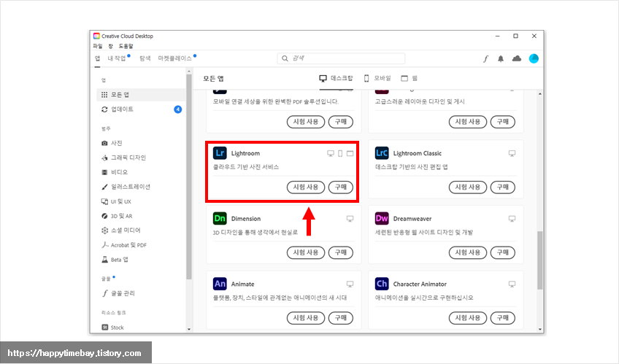The image size is (619, 364).
Task: Open 창 menu
Action: (110, 46)
